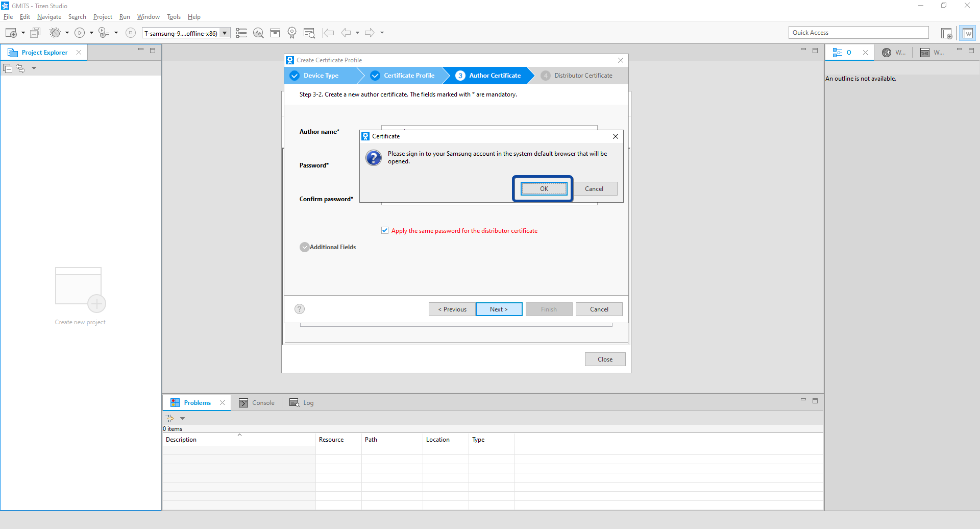Image resolution: width=980 pixels, height=529 pixels.
Task: Click Cancel in the wizard footer
Action: [599, 309]
